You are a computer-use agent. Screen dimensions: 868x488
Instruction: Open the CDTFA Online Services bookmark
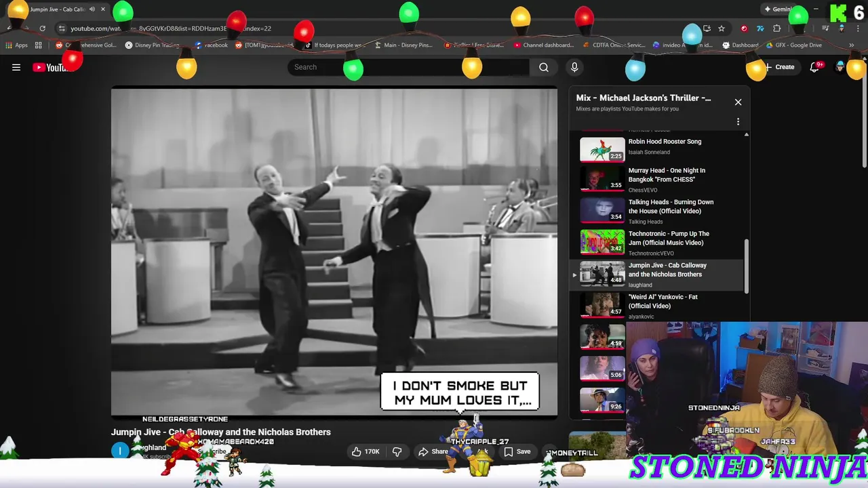coord(614,45)
